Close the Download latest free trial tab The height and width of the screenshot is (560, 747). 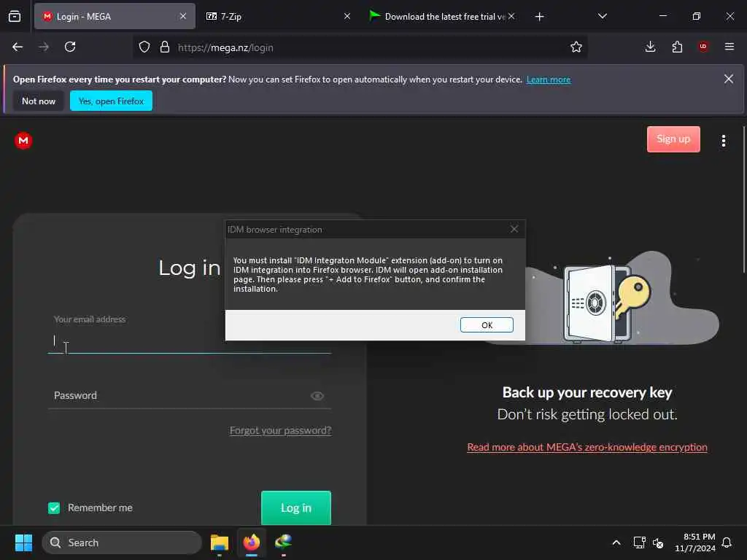(511, 17)
